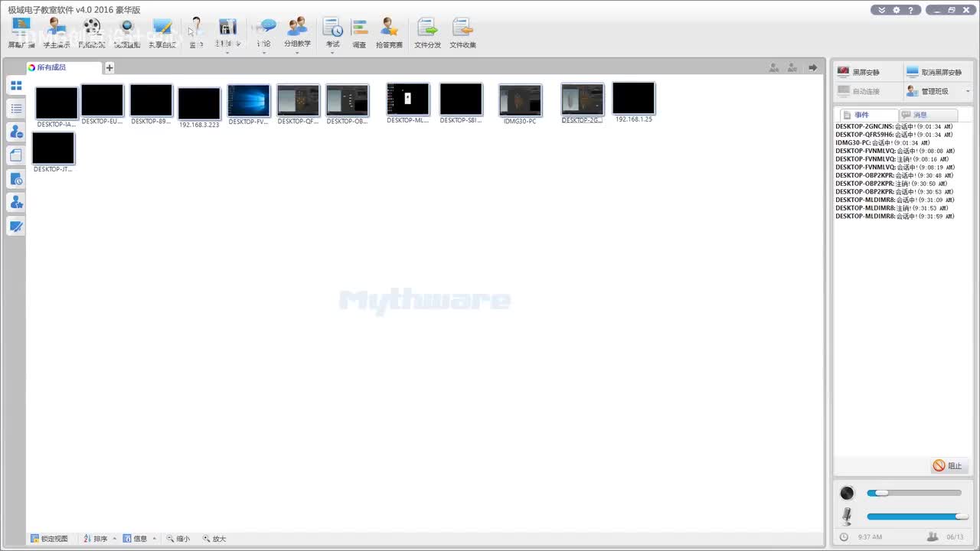Select the IDMG30-PC 9:01:34 event entry
Viewport: 980px width, 551px height.
883,143
